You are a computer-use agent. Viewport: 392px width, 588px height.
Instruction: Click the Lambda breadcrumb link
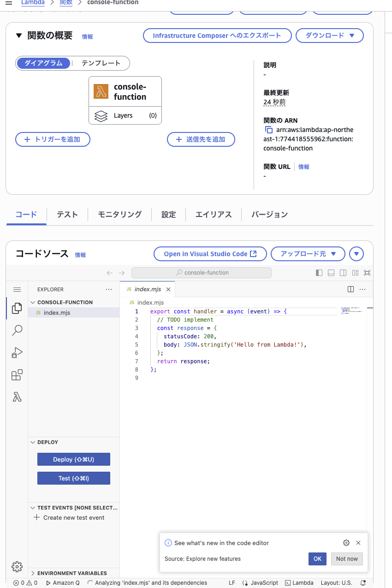(33, 3)
